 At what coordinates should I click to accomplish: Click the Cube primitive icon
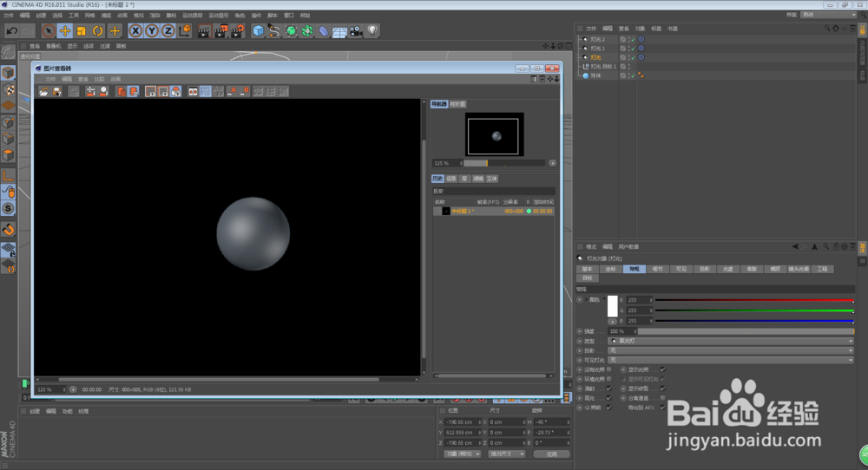click(x=258, y=31)
